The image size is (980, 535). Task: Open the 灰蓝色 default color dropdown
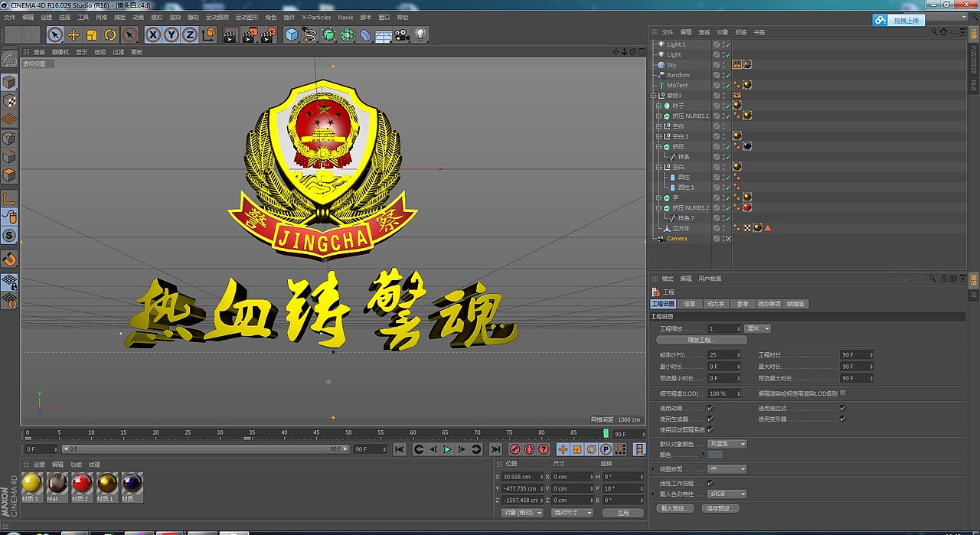point(727,444)
